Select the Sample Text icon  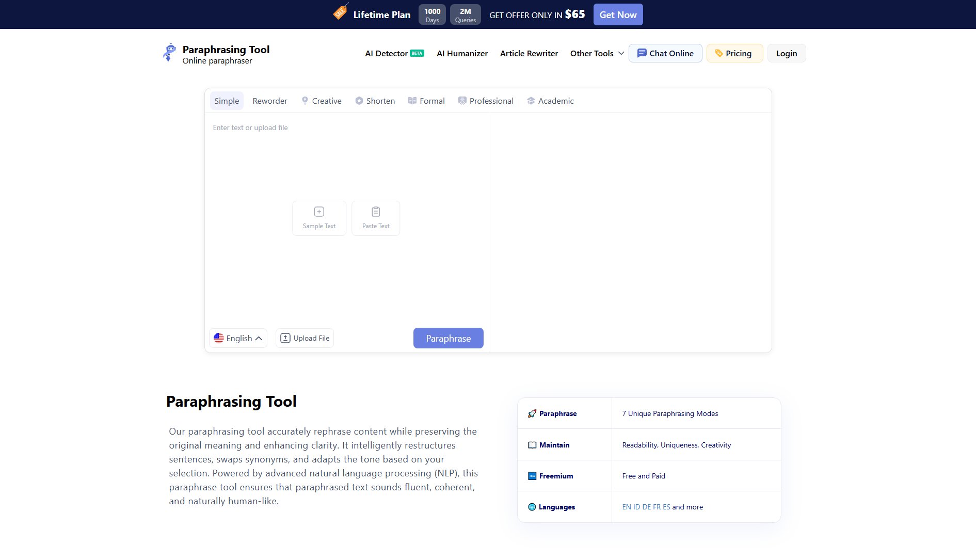[x=319, y=211]
